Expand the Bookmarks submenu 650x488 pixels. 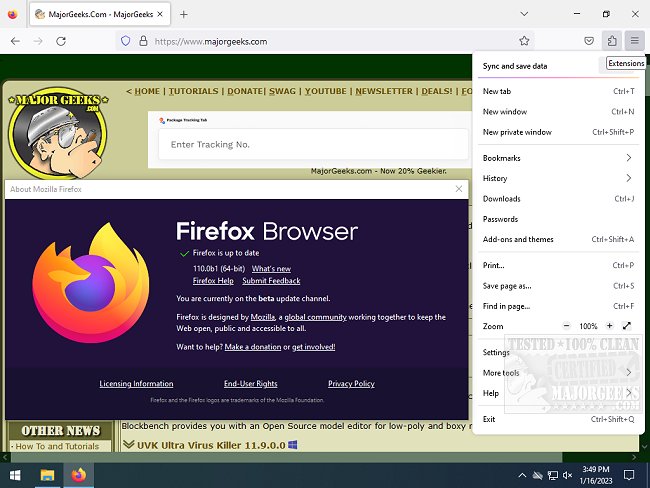tap(628, 158)
